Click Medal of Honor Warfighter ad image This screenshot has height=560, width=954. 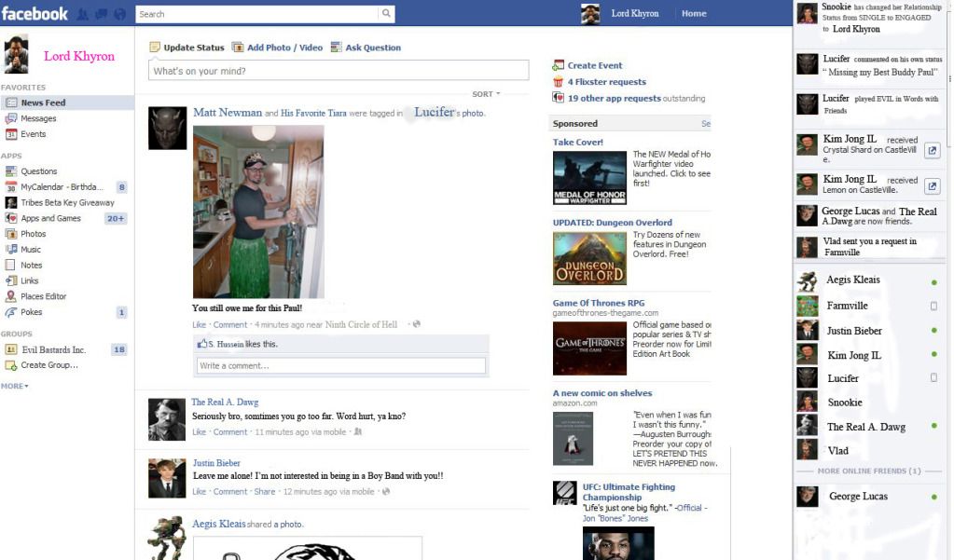tap(589, 178)
